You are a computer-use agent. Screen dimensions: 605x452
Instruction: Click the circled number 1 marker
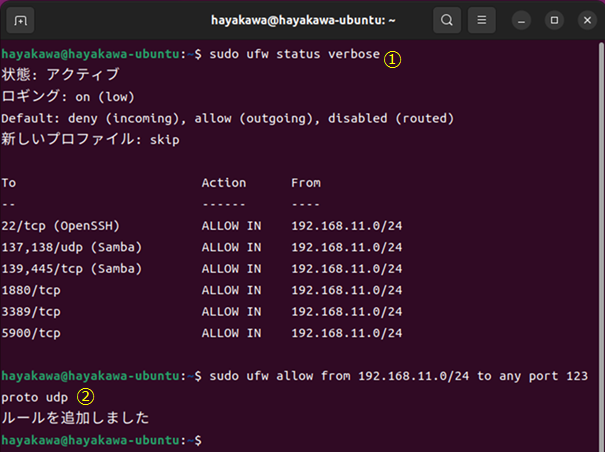[x=393, y=59]
